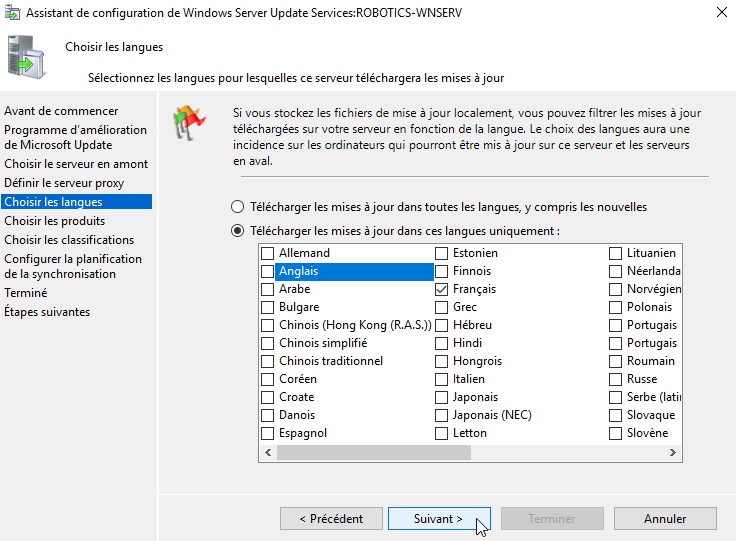Click the horizontal scrollbar thumb
This screenshot has height=541, width=736.
(374, 452)
